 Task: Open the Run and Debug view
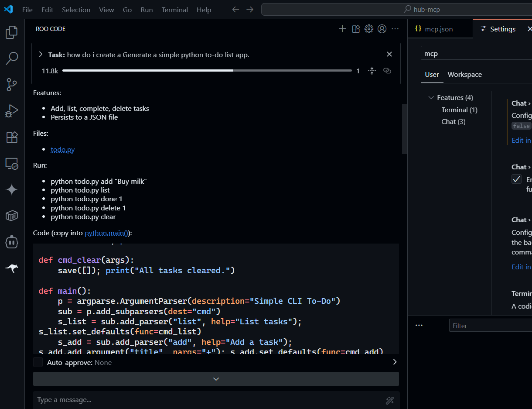point(12,111)
